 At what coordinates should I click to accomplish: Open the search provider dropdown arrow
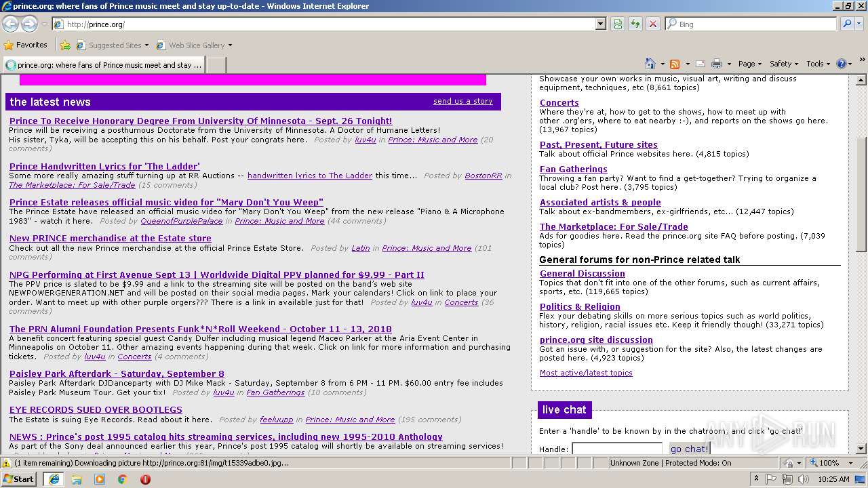pos(859,24)
